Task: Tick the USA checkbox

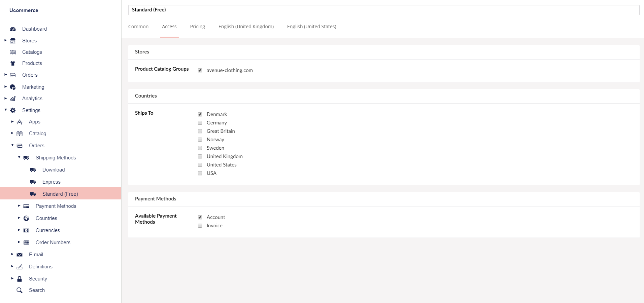Action: pos(200,173)
